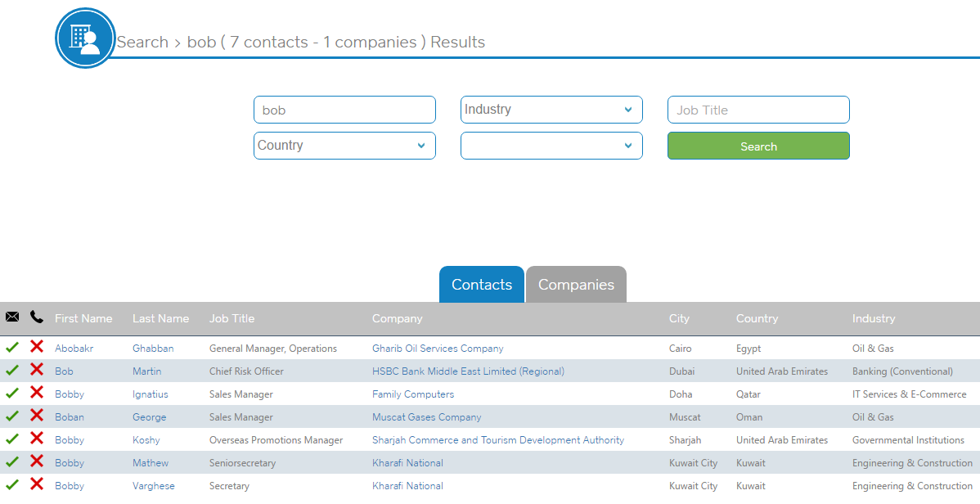Screen dimensions: 980x504
Task: Click red cross in Bobby Varghese row
Action: 37,484
